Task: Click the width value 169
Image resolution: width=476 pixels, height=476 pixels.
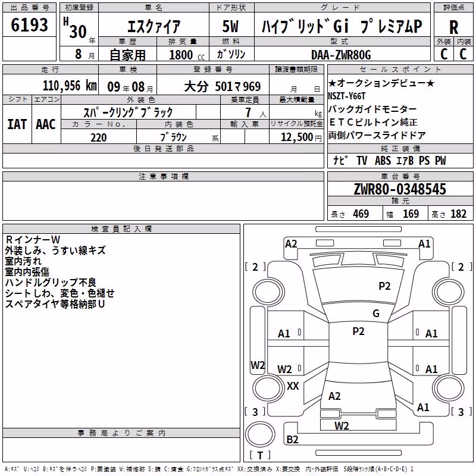Action: [x=411, y=214]
